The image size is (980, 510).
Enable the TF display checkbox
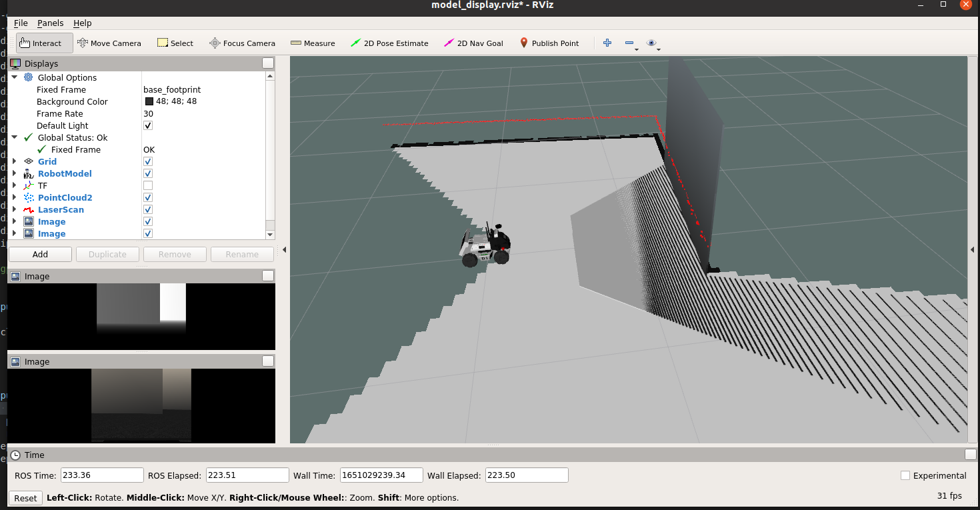pos(147,185)
